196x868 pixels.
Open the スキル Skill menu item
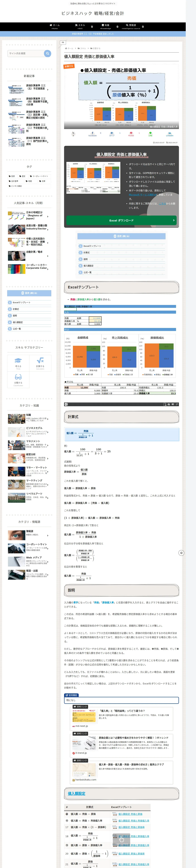click(x=80, y=27)
